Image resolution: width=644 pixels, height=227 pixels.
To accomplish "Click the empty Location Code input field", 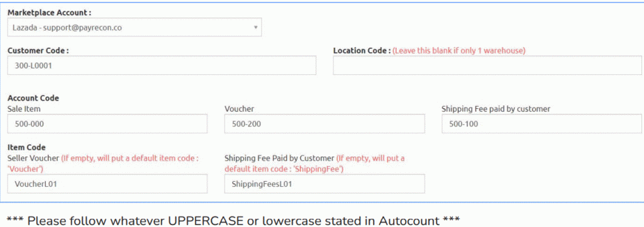I will point(487,65).
